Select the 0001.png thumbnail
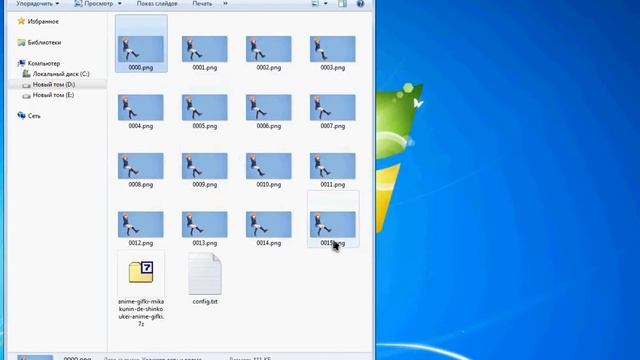This screenshot has height=360, width=640. coord(204,49)
